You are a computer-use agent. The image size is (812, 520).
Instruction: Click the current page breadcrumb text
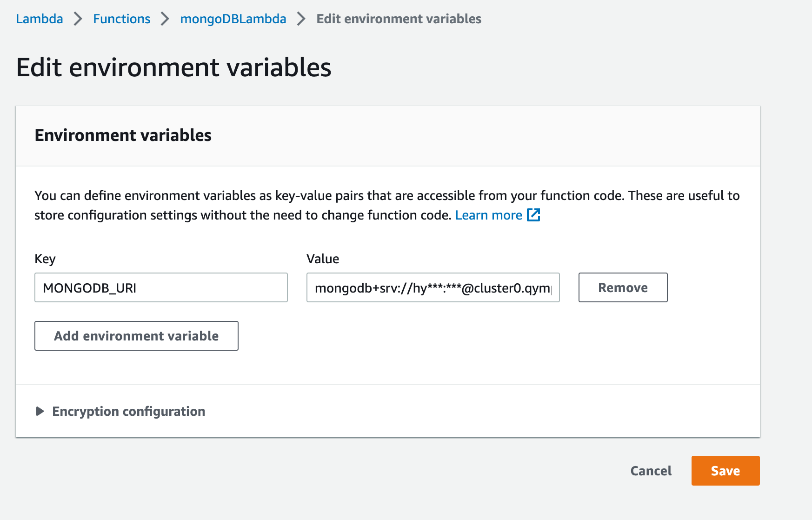[x=399, y=19]
